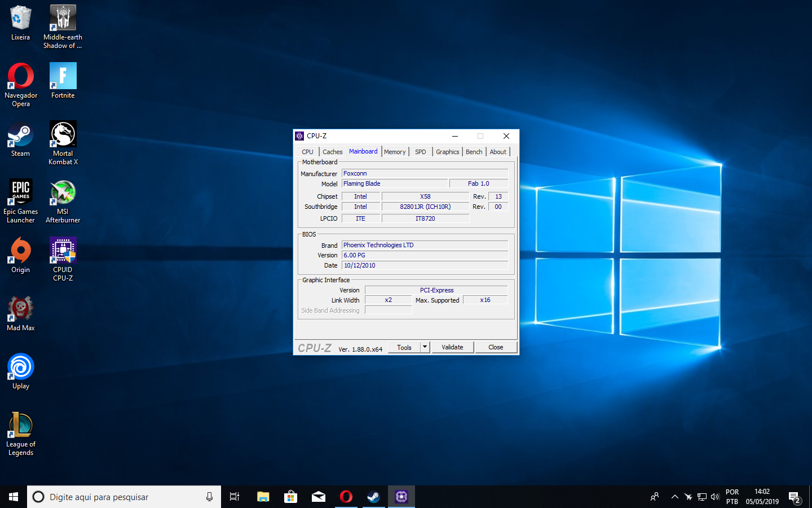Click the chipset Rev. 13 value

[498, 196]
